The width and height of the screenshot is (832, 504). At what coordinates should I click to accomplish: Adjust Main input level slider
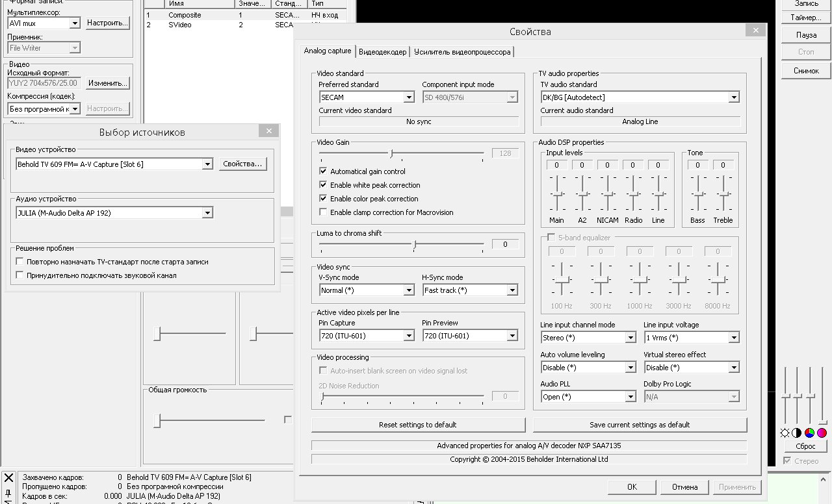click(x=556, y=193)
